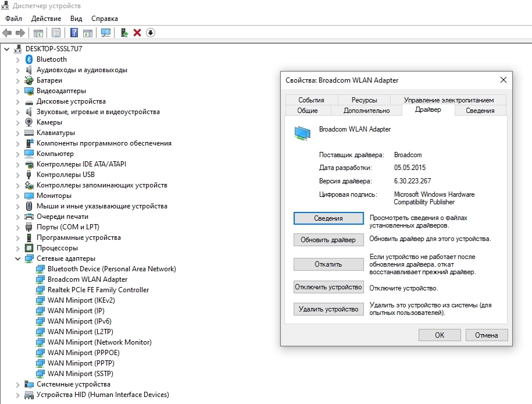Click the Очереди печати printer icon

point(29,217)
